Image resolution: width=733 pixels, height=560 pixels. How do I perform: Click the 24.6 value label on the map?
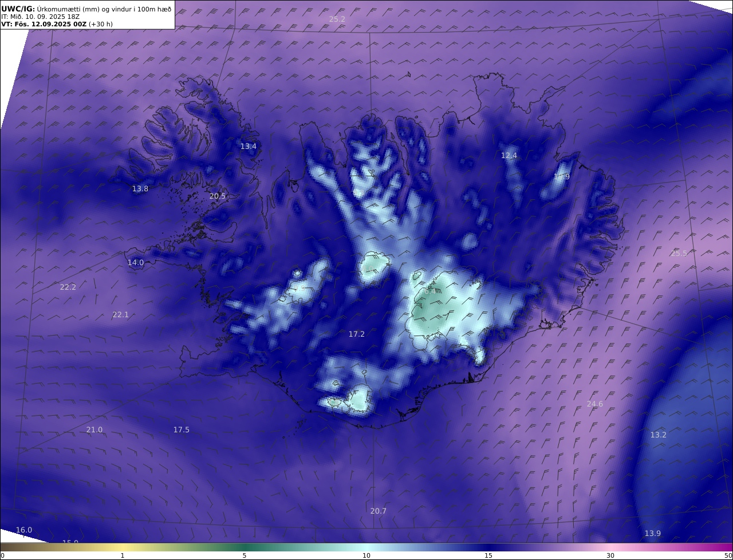[x=594, y=404]
